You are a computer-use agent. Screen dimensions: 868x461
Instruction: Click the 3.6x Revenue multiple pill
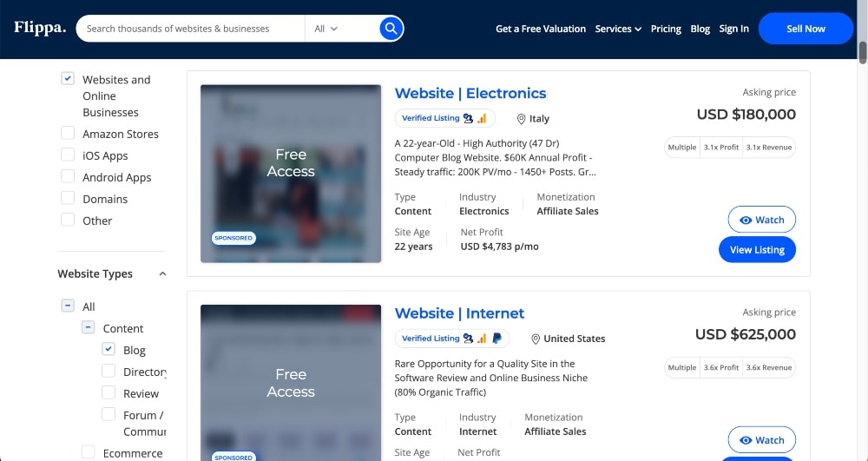(x=769, y=367)
